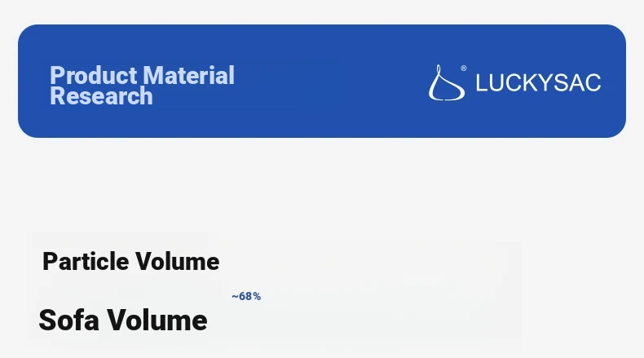Viewport: 644px width, 358px height.
Task: Click the word Research in header
Action: 101,96
